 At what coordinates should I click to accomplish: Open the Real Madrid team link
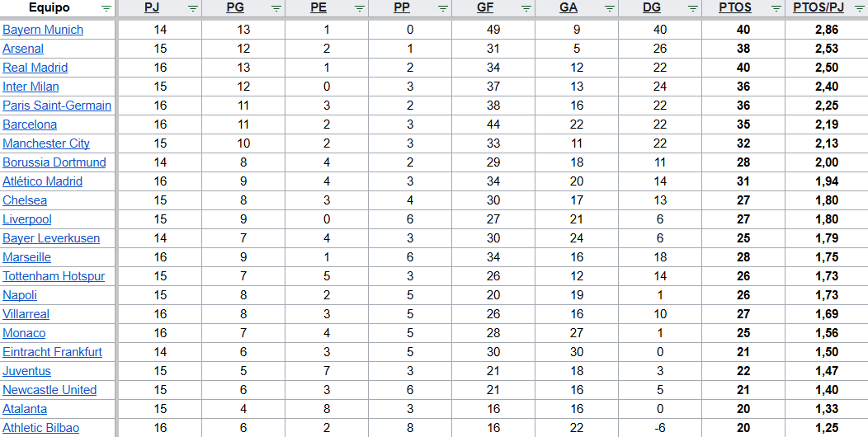coord(35,68)
